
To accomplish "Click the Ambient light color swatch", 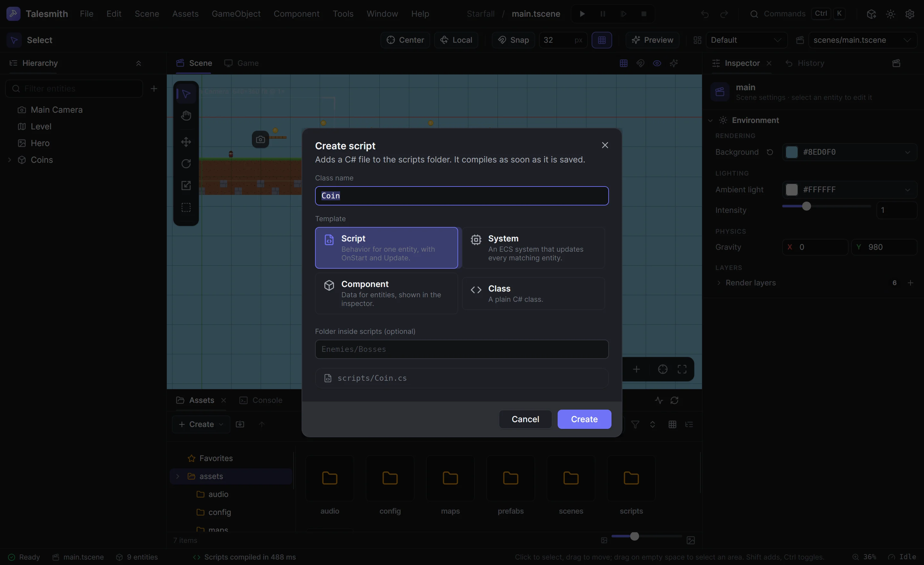I will (x=791, y=190).
